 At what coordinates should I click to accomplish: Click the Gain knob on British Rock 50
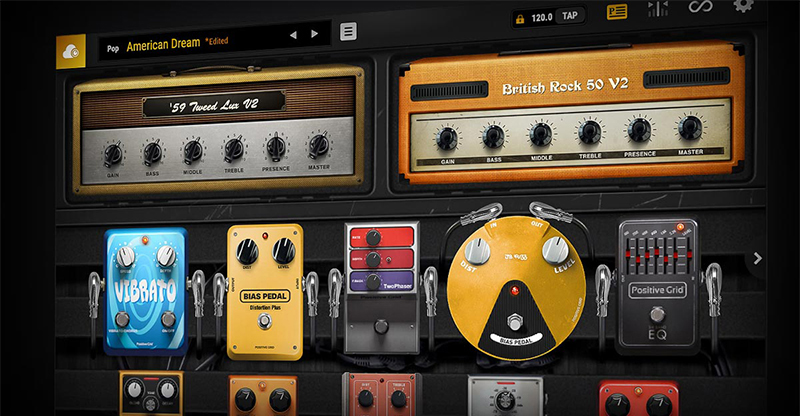[x=447, y=138]
